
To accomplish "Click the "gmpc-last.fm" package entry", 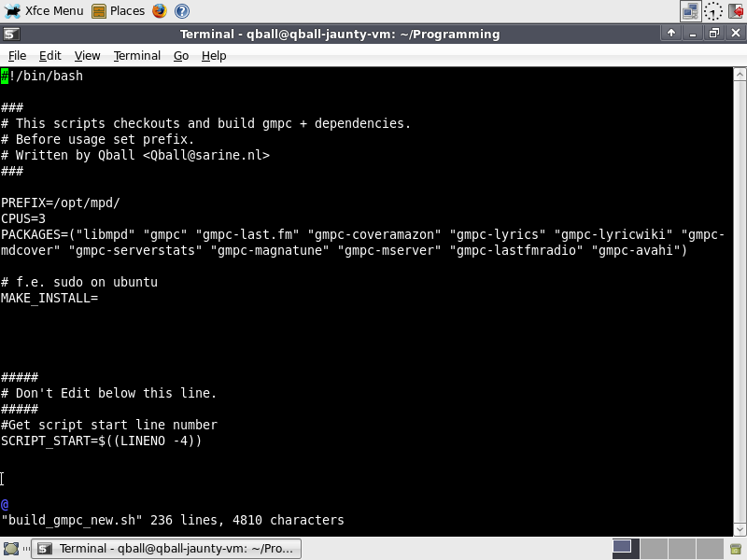I will [247, 235].
